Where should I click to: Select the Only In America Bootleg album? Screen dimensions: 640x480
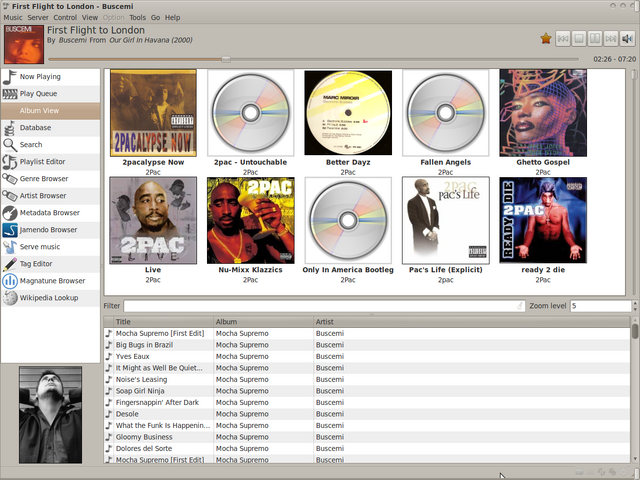pos(348,220)
